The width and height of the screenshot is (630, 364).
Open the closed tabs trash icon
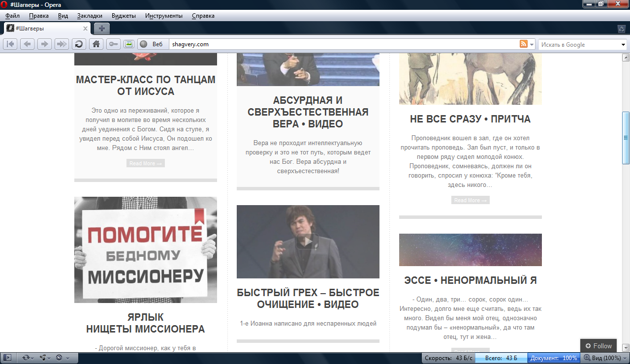[x=622, y=29]
